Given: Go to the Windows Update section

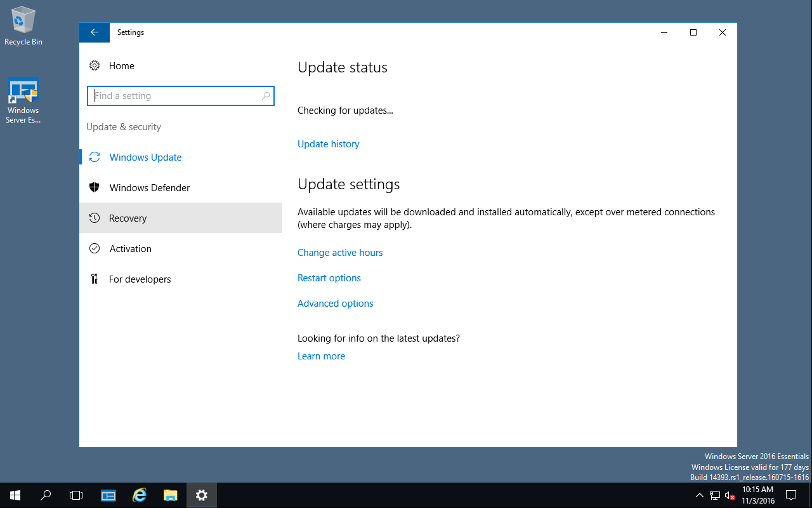Looking at the screenshot, I should click(181, 157).
